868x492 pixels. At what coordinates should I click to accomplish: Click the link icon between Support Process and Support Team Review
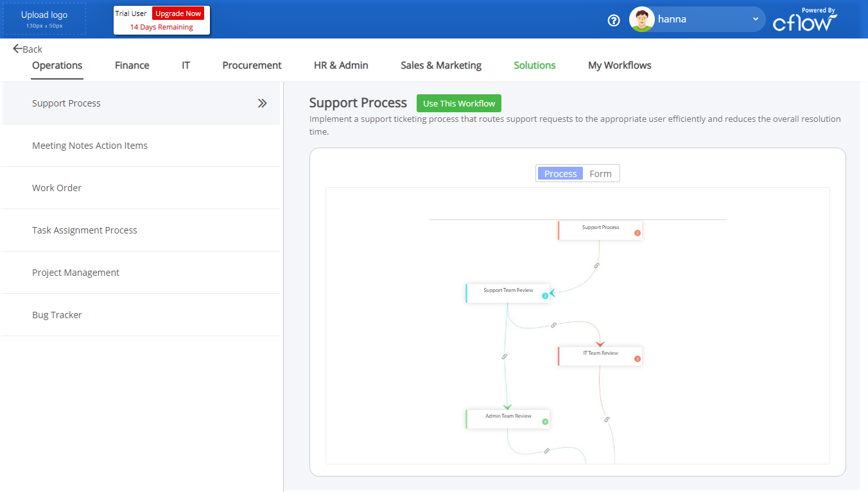596,265
